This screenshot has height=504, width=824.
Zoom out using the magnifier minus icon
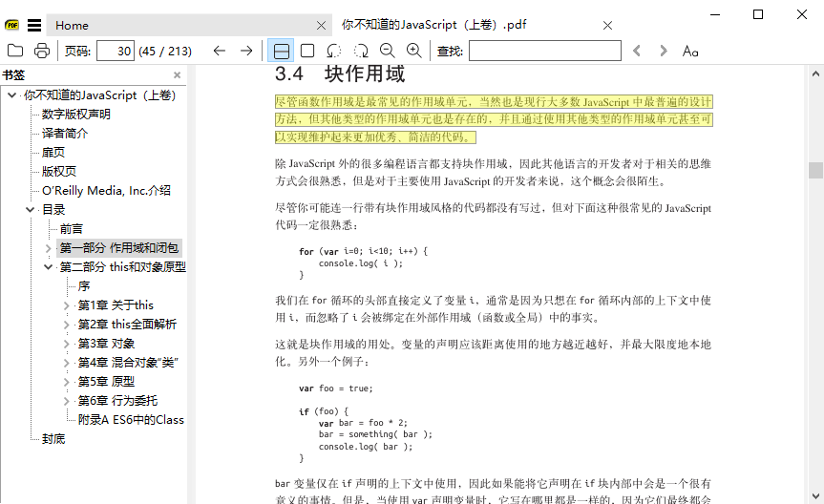pos(387,51)
